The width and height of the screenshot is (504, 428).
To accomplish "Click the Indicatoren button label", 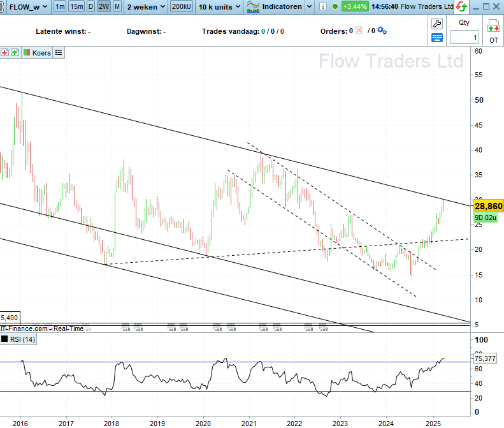I will (x=282, y=6).
